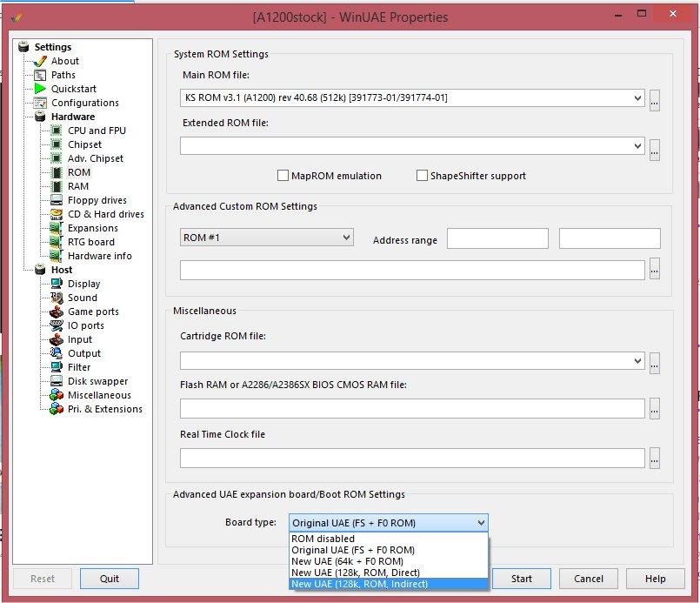700x603 pixels.
Task: Click the custom ROM file path field
Action: (x=412, y=270)
